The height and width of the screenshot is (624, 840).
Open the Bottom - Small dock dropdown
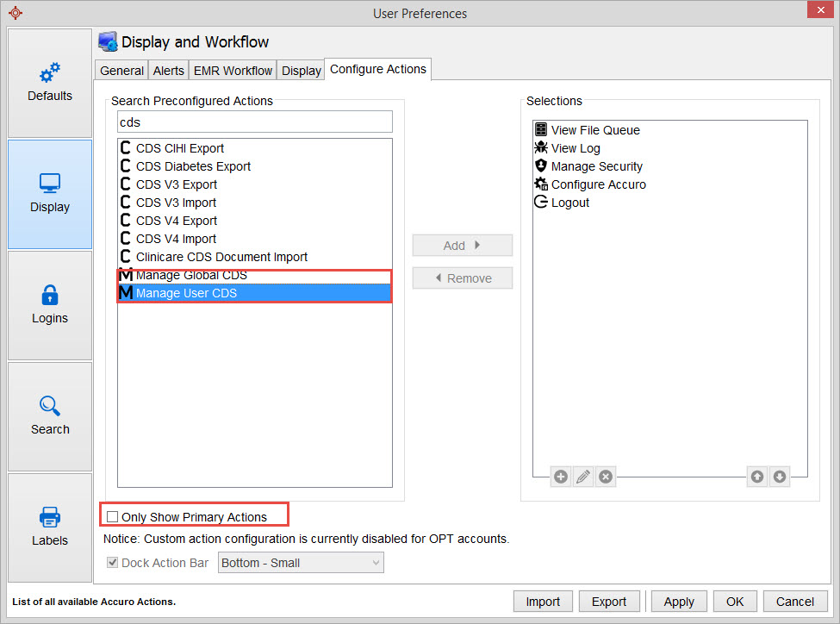pos(301,563)
